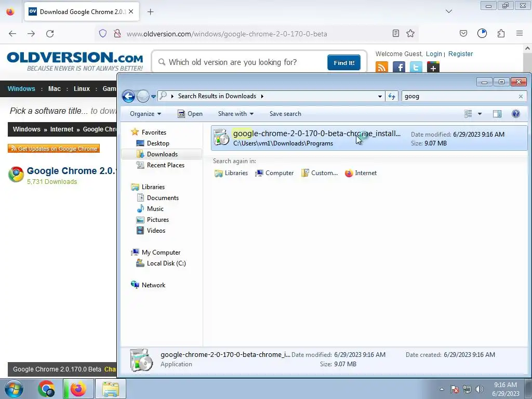Select the google-chrome installer search result

click(369, 138)
